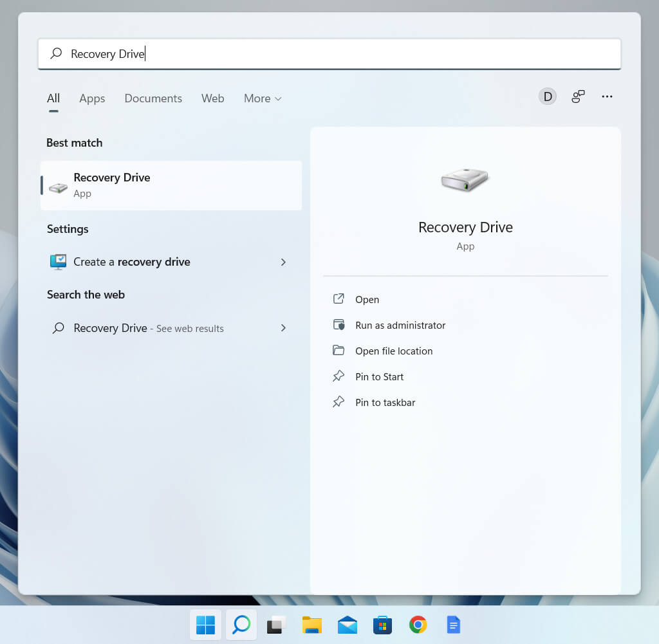Select Recovery Drive See web results

168,327
